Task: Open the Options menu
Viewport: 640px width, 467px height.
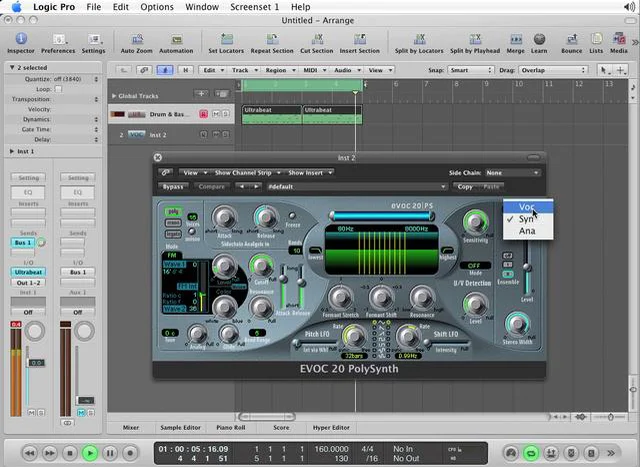Action: click(x=157, y=7)
